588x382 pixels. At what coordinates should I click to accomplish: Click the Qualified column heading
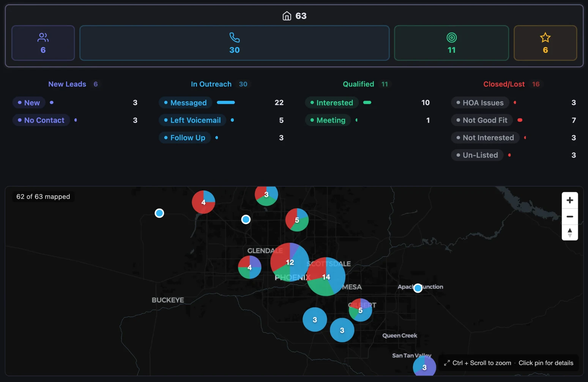(x=358, y=84)
